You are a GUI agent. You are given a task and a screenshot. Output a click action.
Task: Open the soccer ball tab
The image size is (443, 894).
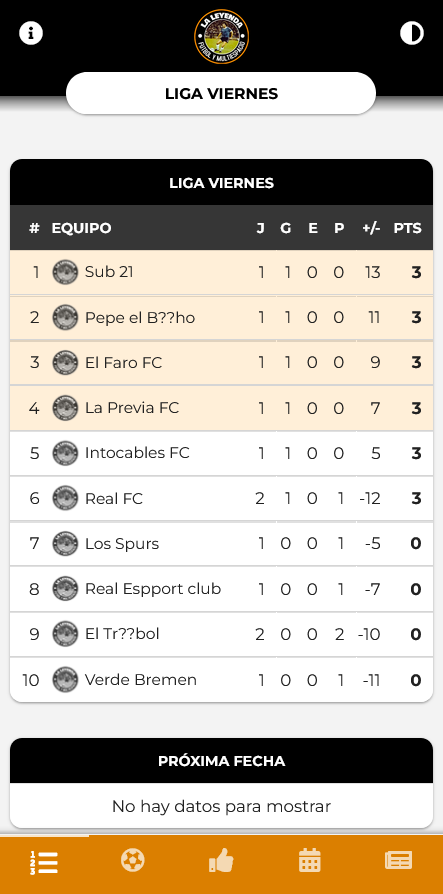(x=133, y=860)
